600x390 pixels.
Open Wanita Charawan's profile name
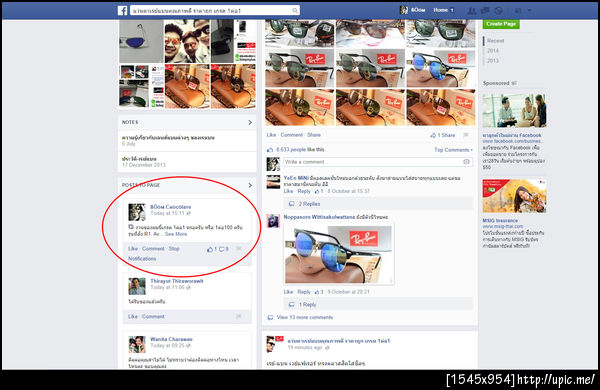[x=171, y=339]
